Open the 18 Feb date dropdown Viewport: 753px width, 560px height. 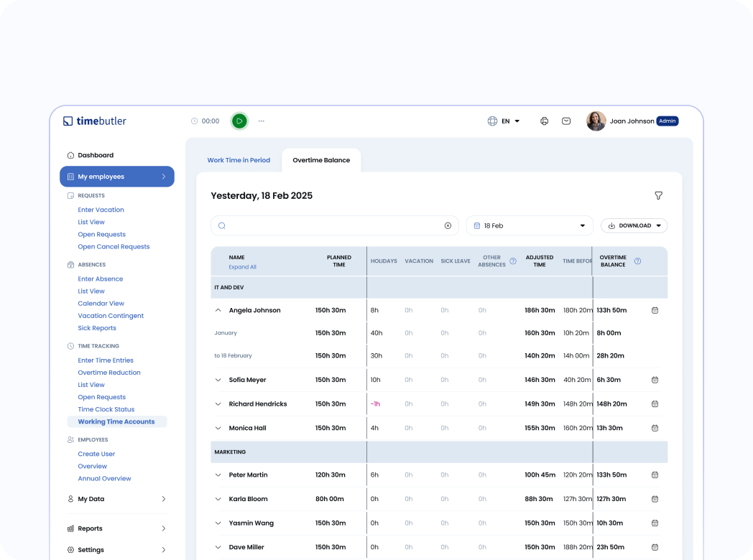pos(530,225)
